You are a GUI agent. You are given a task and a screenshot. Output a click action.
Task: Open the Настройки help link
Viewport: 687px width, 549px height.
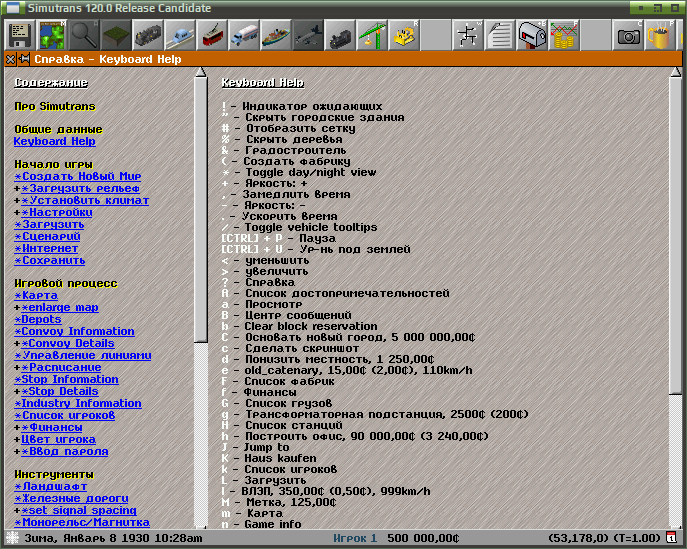[57, 213]
